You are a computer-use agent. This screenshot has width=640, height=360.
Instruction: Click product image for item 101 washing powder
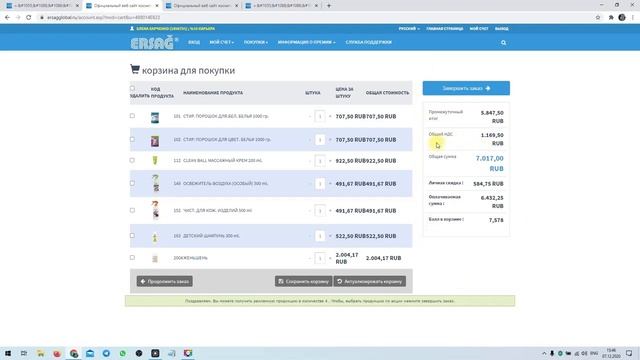(x=155, y=118)
